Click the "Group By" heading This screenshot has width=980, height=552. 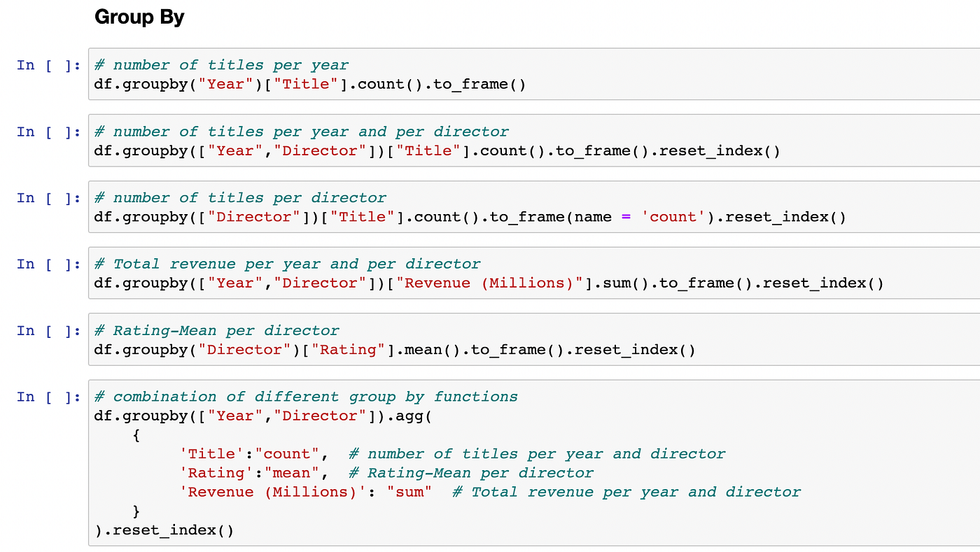(x=139, y=17)
